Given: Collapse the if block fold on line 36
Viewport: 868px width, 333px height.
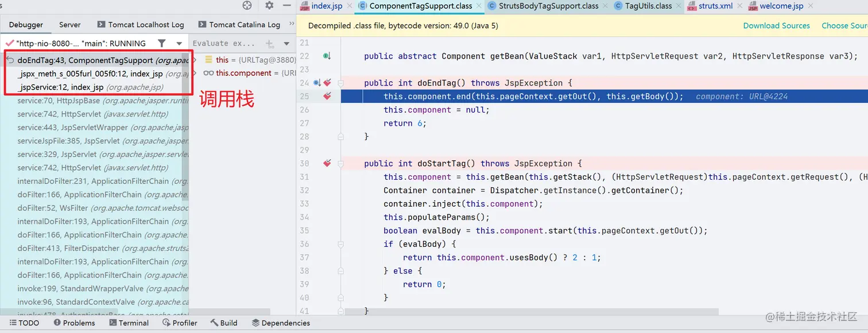Looking at the screenshot, I should click(340, 244).
